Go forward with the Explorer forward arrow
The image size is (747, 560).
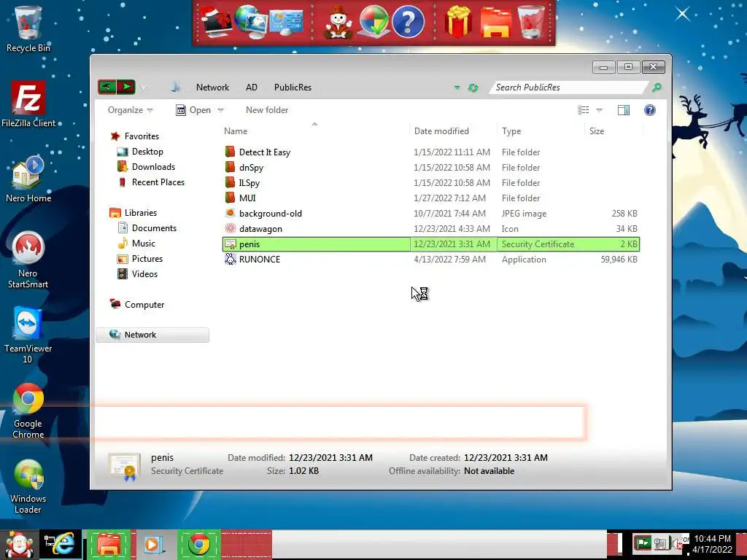point(125,87)
